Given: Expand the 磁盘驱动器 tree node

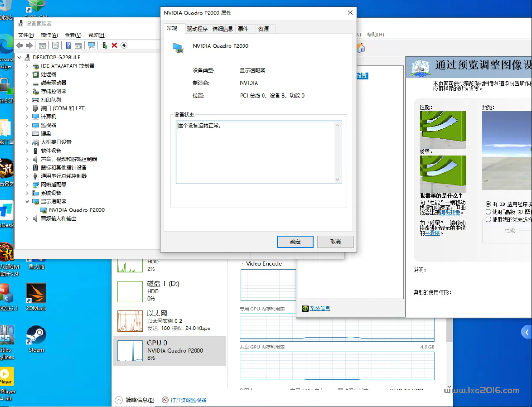Looking at the screenshot, I should pyautogui.click(x=27, y=83).
